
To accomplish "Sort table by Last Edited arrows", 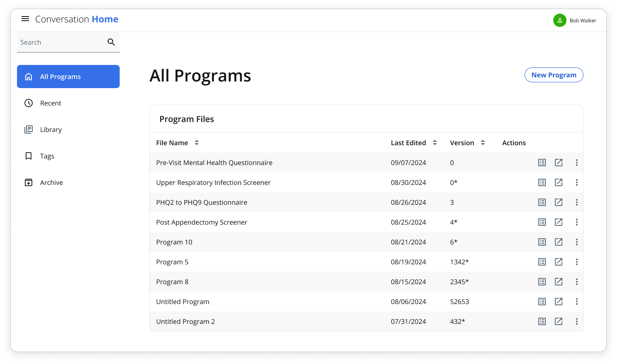I will click(x=435, y=143).
